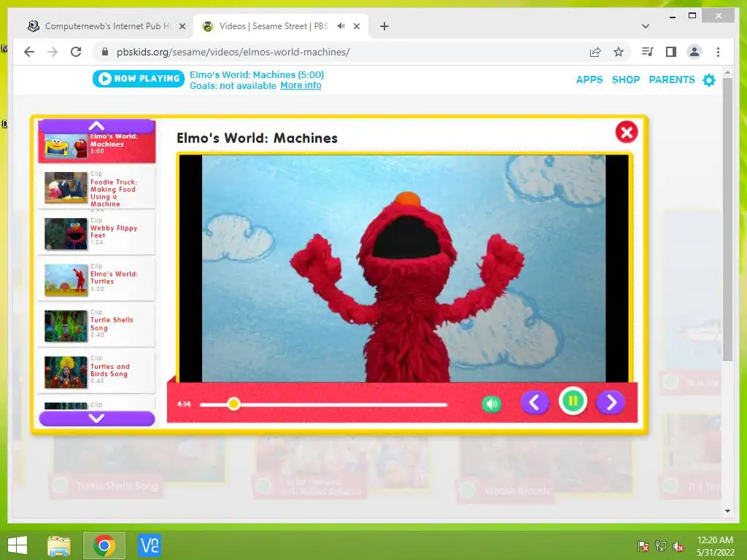747x560 pixels.
Task: Skip to next video with purple right arrow
Action: tap(611, 402)
